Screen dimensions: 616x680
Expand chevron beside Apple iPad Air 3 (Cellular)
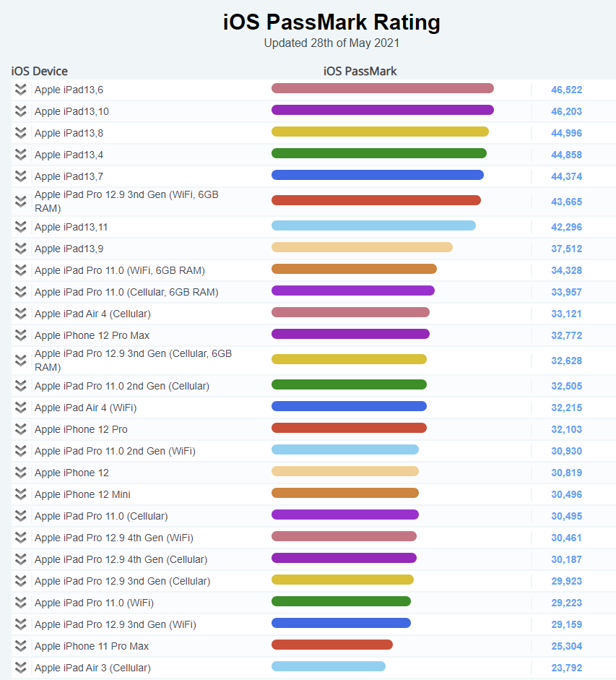coord(20,668)
